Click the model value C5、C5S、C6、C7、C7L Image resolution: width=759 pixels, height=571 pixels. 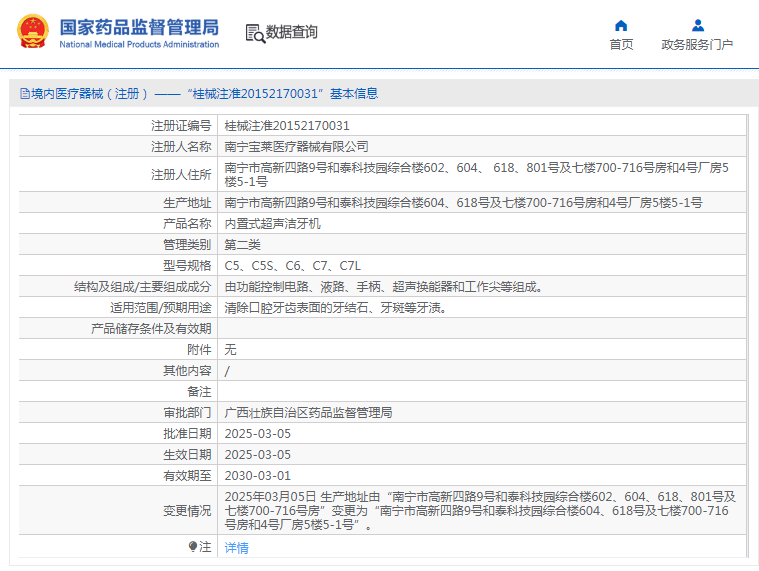(x=292, y=266)
